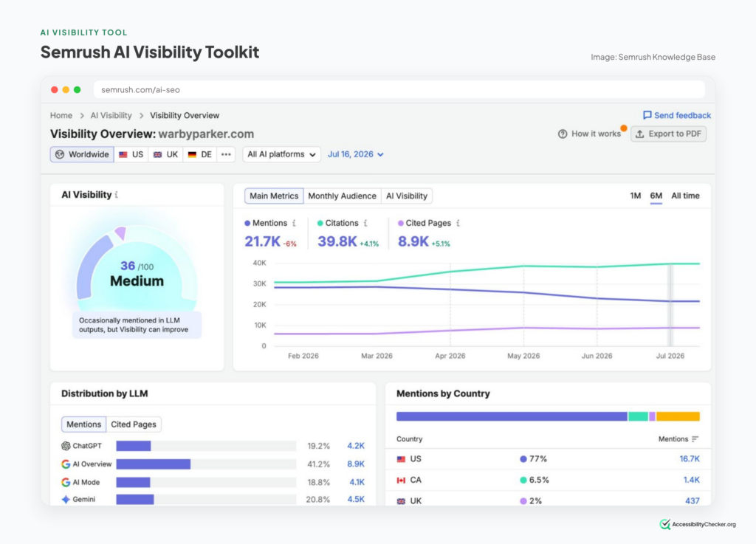The image size is (756, 544).
Task: Expand more regions with the three-dots button
Action: pyautogui.click(x=226, y=154)
